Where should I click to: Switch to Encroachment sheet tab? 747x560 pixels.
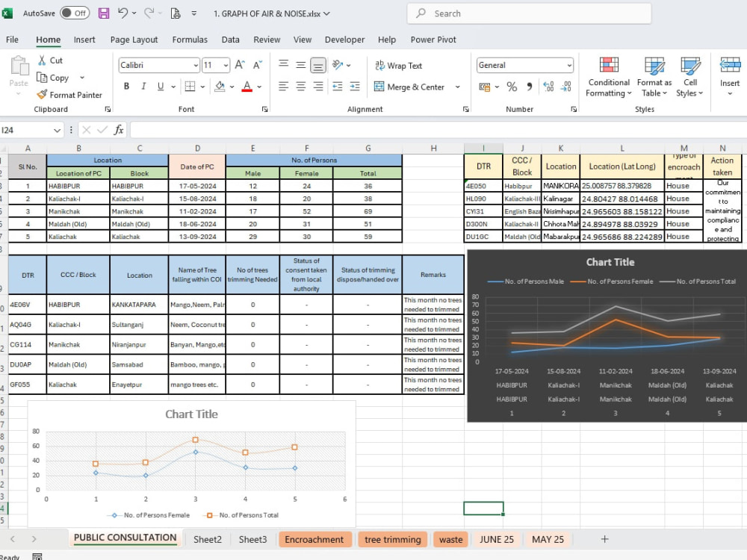(x=314, y=540)
